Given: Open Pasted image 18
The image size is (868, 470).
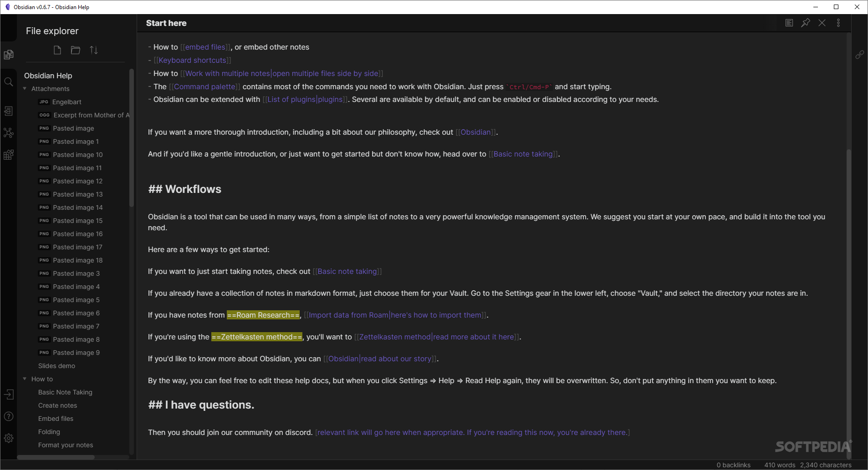Looking at the screenshot, I should click(x=78, y=260).
